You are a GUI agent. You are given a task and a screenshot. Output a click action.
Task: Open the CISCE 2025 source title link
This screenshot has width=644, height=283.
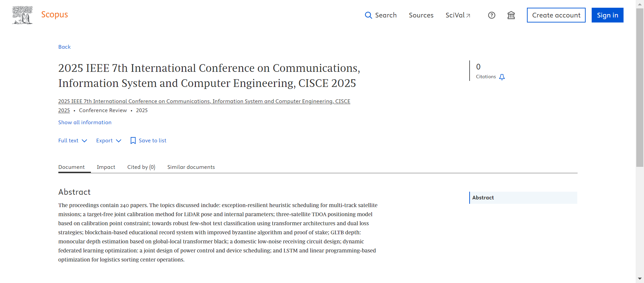204,101
